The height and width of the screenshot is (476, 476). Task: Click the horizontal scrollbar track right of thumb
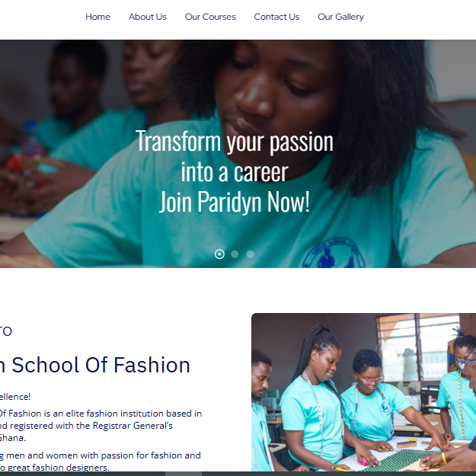[x=339, y=474]
